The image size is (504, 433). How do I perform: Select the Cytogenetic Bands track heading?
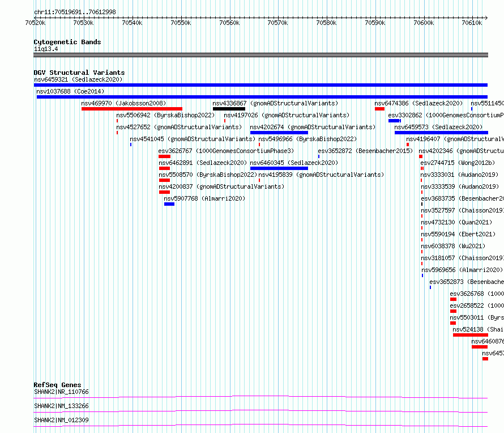pos(67,42)
